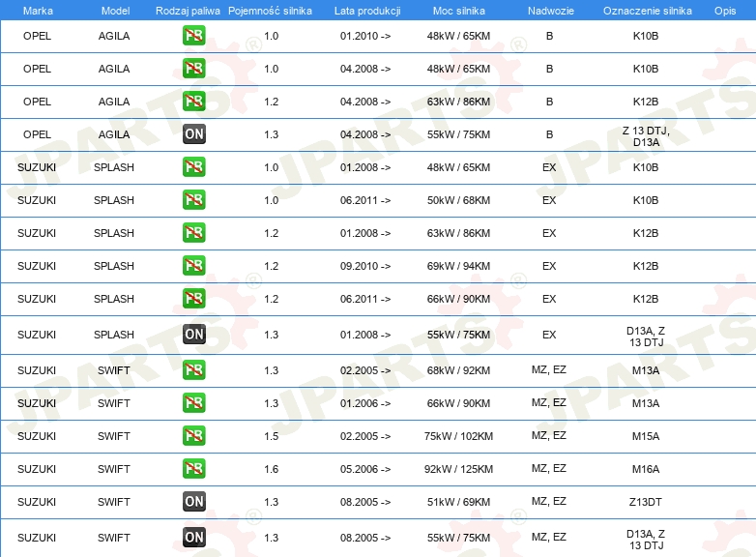Click the petrol icon in the Swift M15A row

click(193, 435)
